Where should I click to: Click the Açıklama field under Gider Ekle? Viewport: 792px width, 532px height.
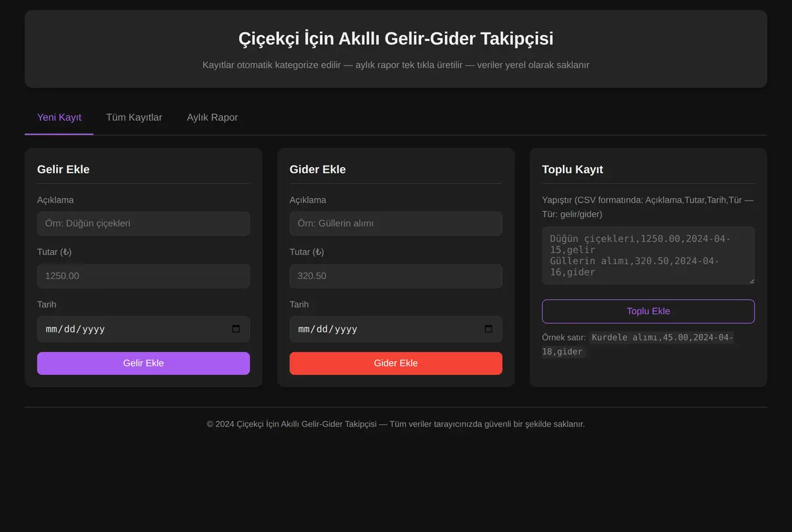tap(396, 224)
